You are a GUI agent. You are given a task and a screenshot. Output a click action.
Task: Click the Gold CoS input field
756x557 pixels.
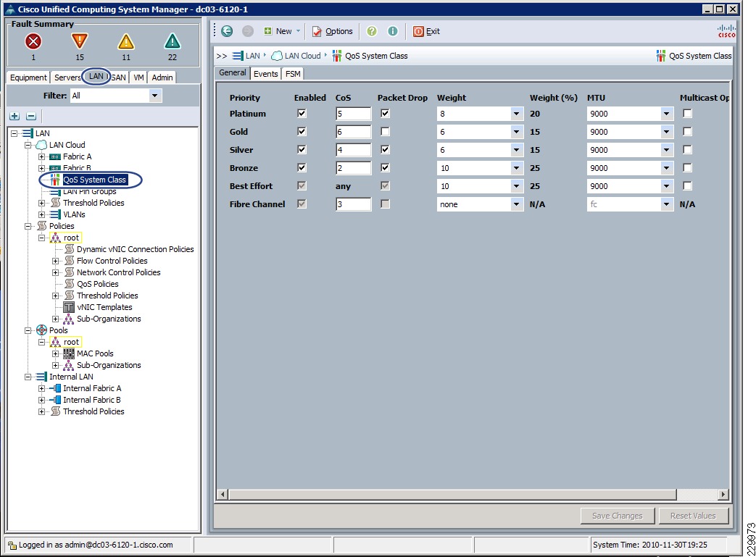[354, 132]
